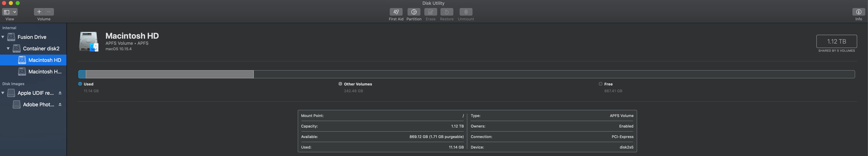The height and width of the screenshot is (156, 868).
Task: Click the Other Volumes legend swatch
Action: click(340, 84)
